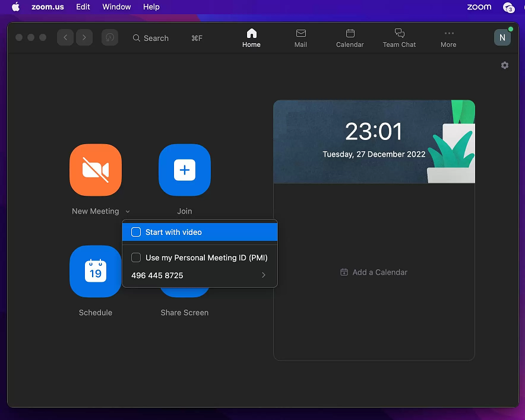
Task: Click the Share Screen label
Action: point(185,313)
